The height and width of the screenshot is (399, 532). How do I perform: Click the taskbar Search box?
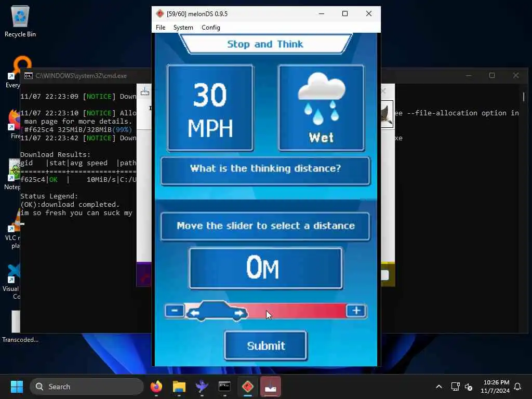pos(87,387)
